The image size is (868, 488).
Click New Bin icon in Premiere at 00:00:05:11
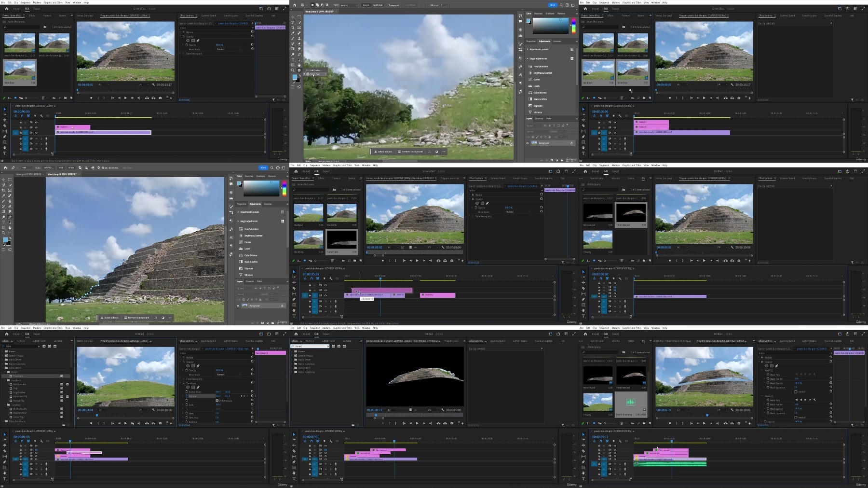click(x=644, y=423)
